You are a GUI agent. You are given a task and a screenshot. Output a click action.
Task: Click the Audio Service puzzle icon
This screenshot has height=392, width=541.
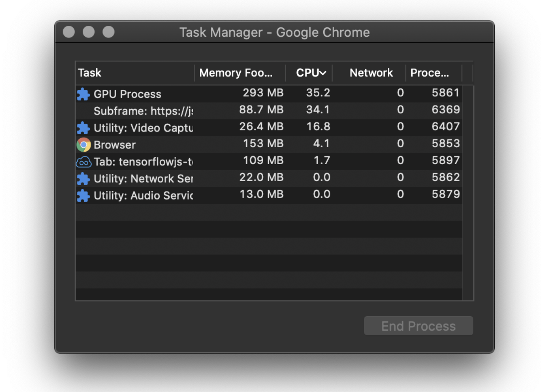pyautogui.click(x=83, y=196)
